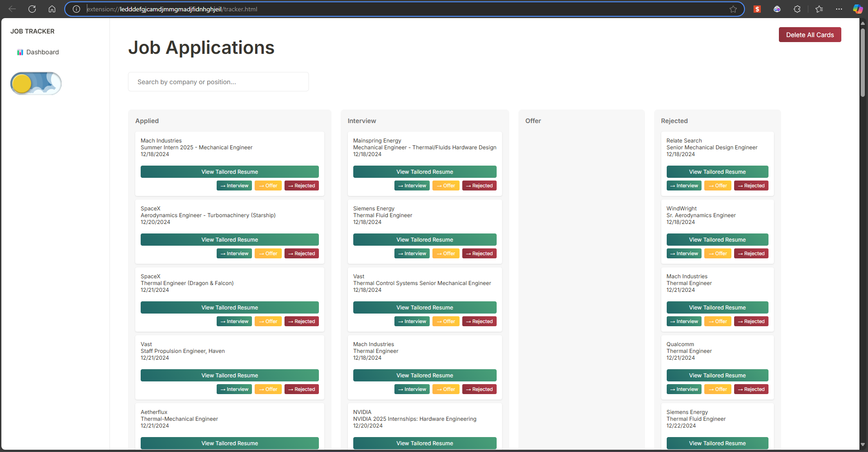
Task: Open the Dashboard chart icon in sidebar
Action: (x=20, y=52)
